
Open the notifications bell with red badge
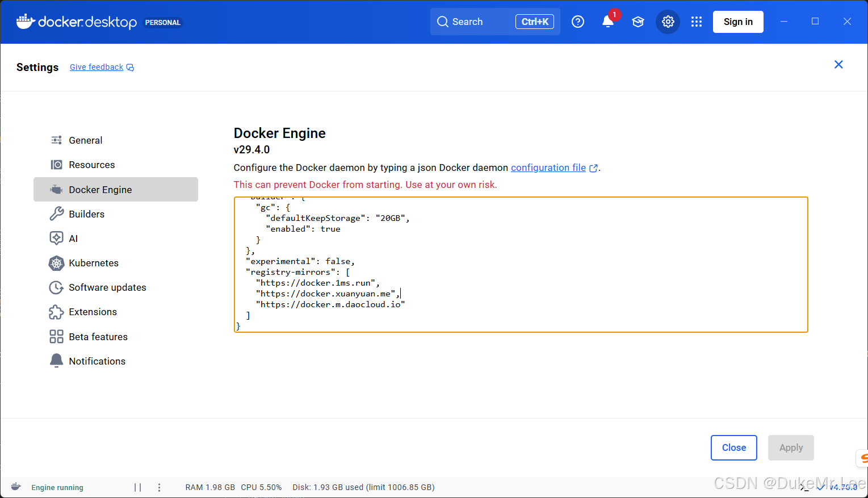[608, 22]
